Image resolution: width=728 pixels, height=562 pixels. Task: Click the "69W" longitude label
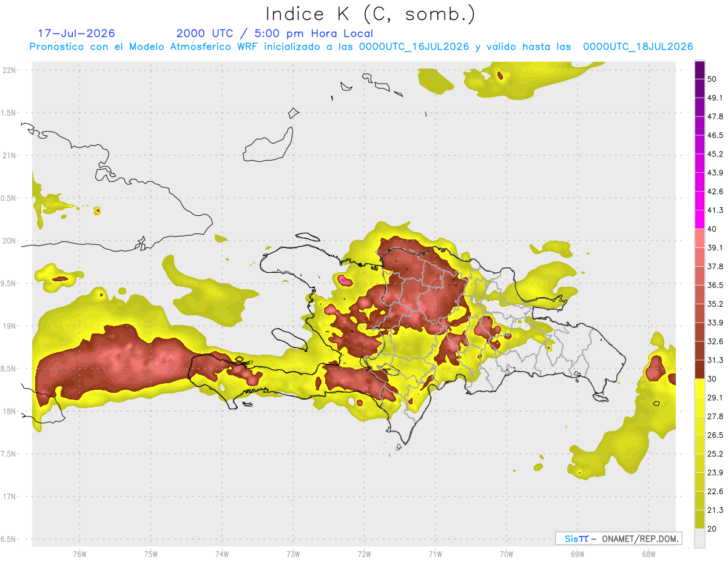[577, 554]
